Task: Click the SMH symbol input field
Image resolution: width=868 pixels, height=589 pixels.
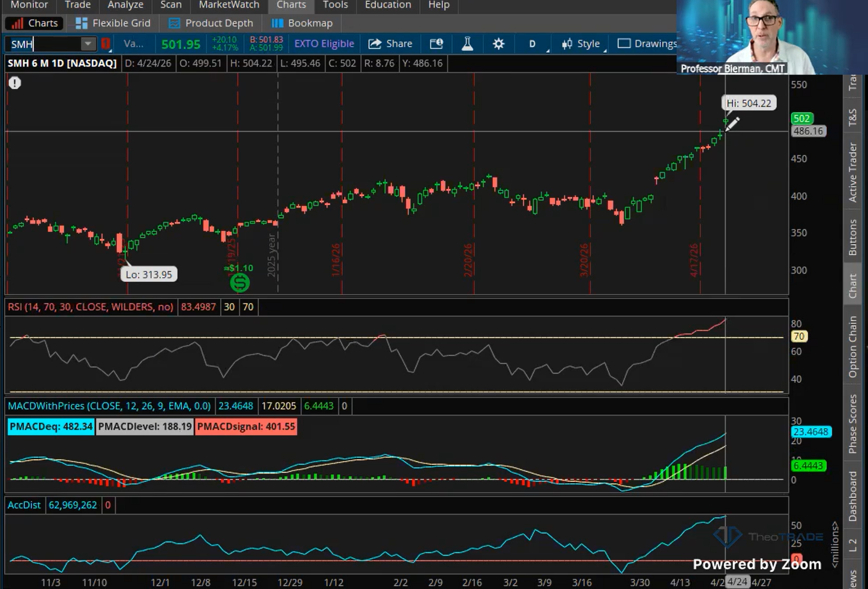Action: click(x=44, y=44)
